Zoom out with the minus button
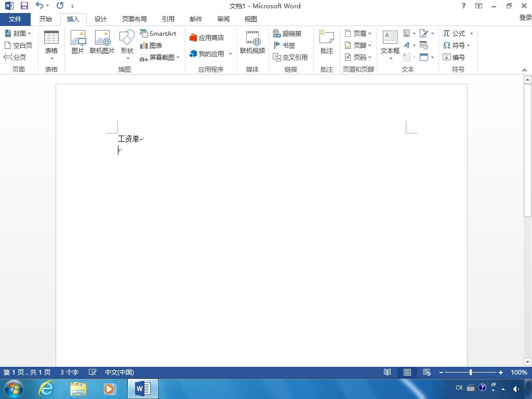The width and height of the screenshot is (532, 399). [441, 373]
